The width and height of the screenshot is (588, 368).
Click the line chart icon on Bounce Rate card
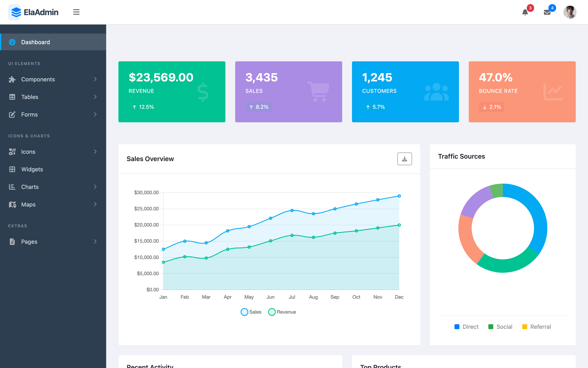553,92
